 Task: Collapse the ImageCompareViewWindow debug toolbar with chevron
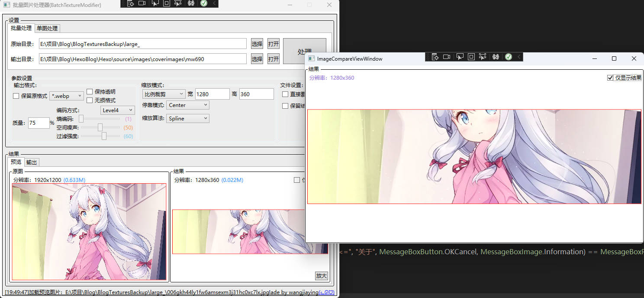[x=519, y=57]
